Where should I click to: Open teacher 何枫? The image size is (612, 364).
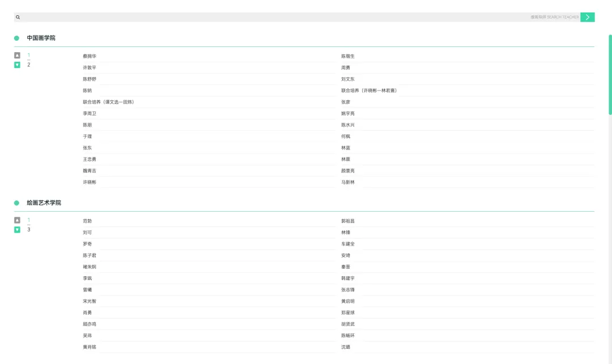pyautogui.click(x=346, y=136)
